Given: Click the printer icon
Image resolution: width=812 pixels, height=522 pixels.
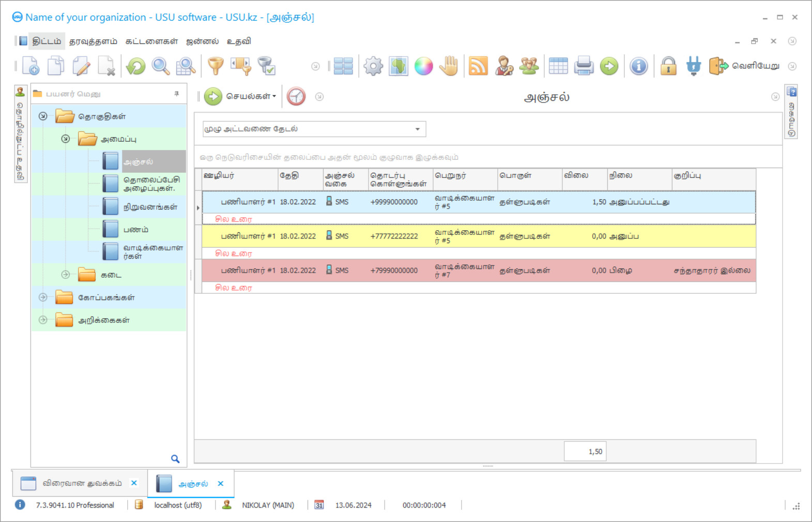Looking at the screenshot, I should [x=584, y=66].
